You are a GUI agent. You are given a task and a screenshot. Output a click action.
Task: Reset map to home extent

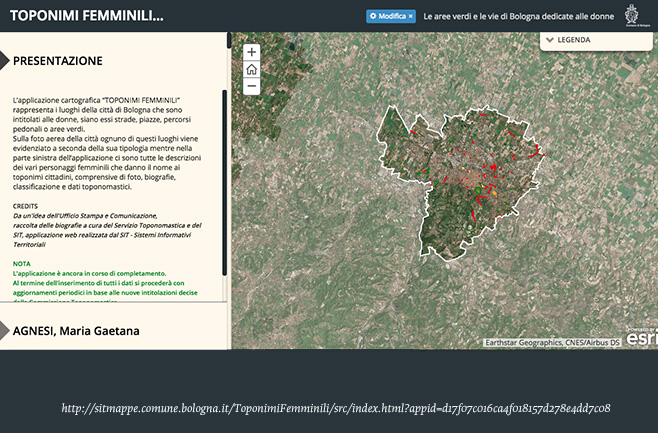coord(251,69)
